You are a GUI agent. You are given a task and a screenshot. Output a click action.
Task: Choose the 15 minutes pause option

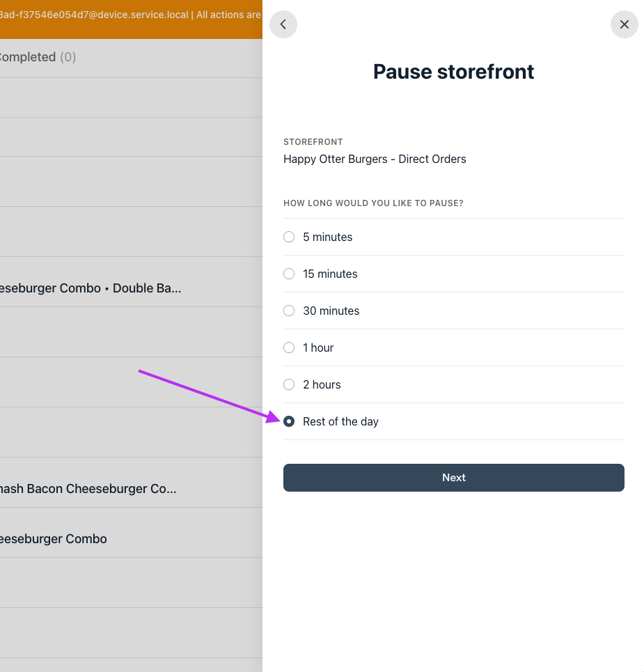coord(289,274)
